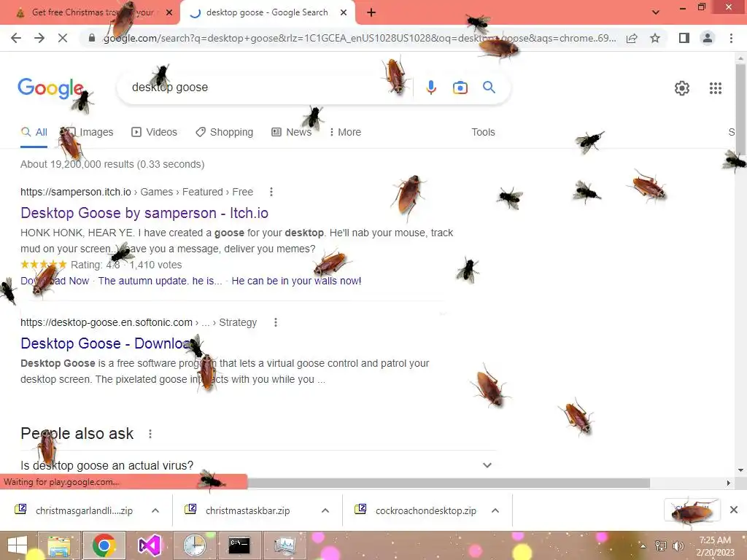Open the Download Now sitelink
747x560 pixels.
pyautogui.click(x=55, y=281)
